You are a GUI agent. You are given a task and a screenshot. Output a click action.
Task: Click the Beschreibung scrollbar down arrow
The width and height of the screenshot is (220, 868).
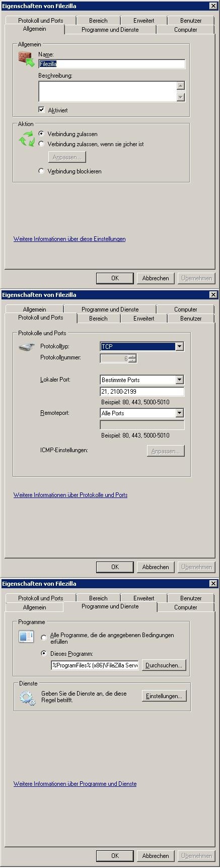181,97
